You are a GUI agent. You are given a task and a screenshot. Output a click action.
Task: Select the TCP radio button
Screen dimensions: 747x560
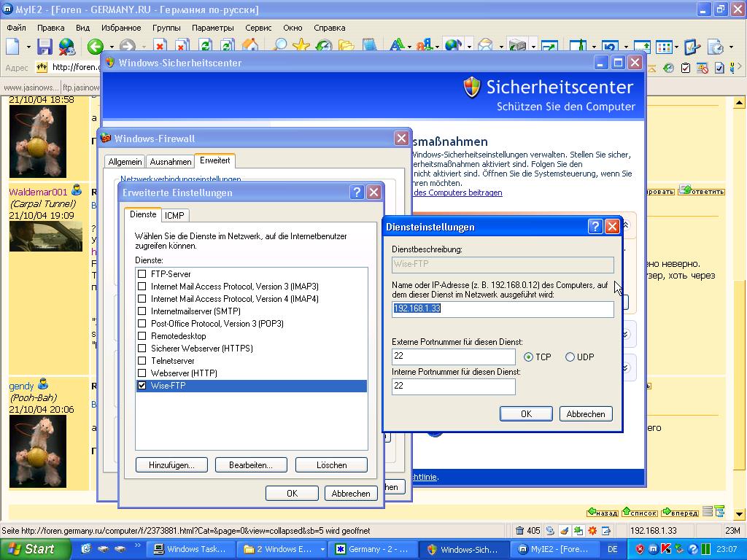[528, 357]
